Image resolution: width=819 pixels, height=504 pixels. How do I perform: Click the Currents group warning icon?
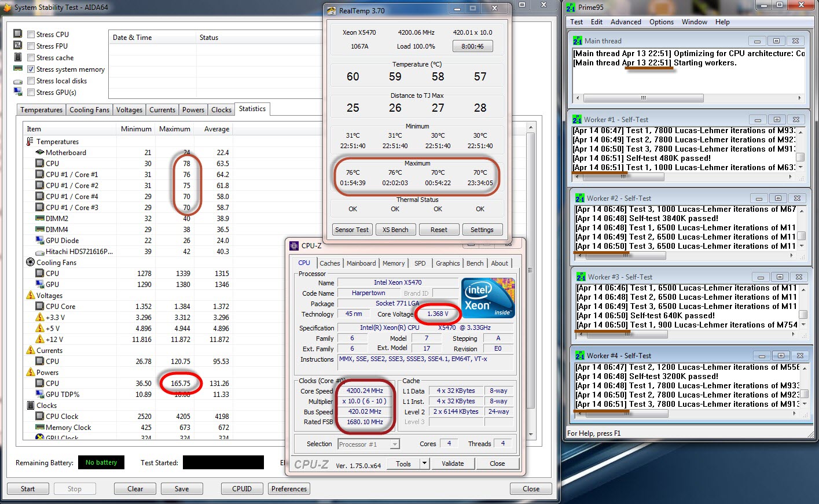30,351
